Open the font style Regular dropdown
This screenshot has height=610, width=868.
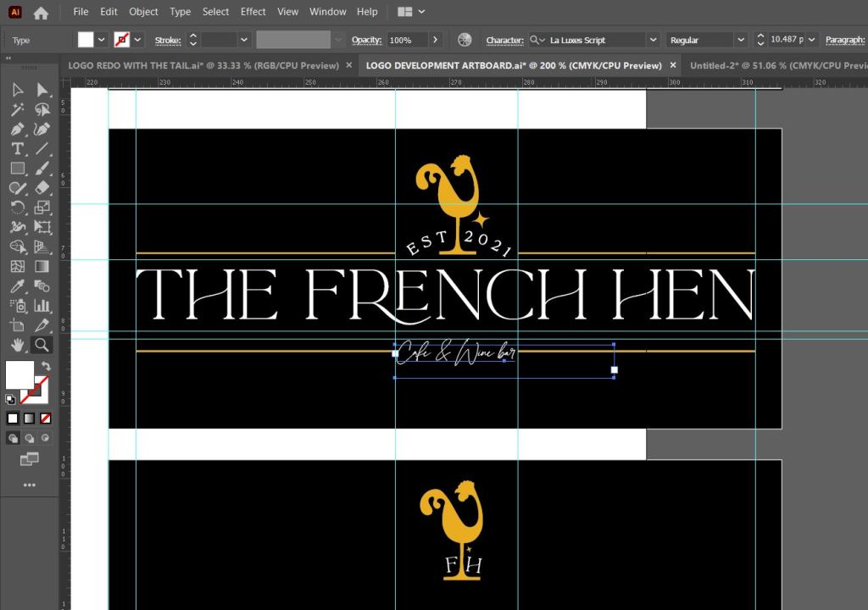click(x=740, y=40)
